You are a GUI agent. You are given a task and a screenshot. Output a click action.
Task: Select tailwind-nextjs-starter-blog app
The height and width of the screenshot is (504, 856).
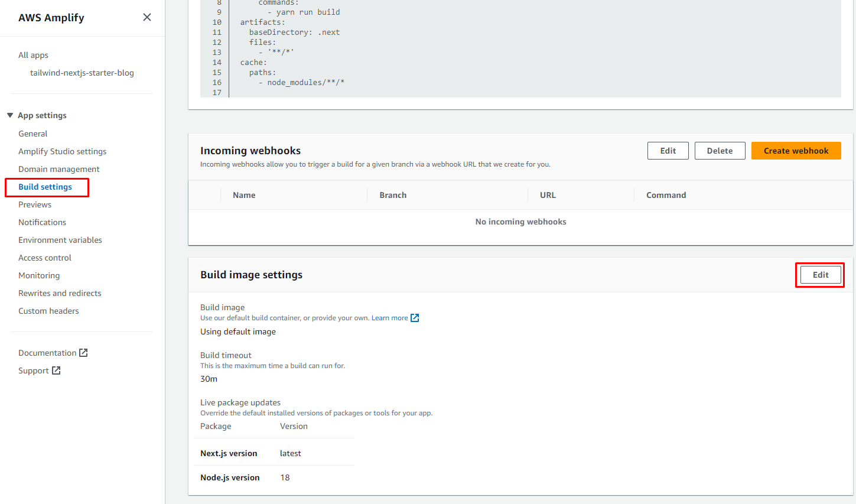click(82, 73)
